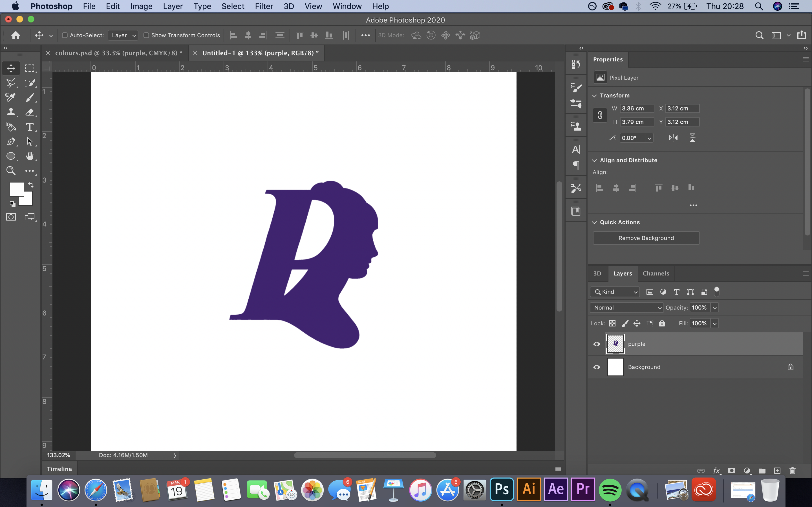
Task: Switch to the Channels tab
Action: point(655,273)
